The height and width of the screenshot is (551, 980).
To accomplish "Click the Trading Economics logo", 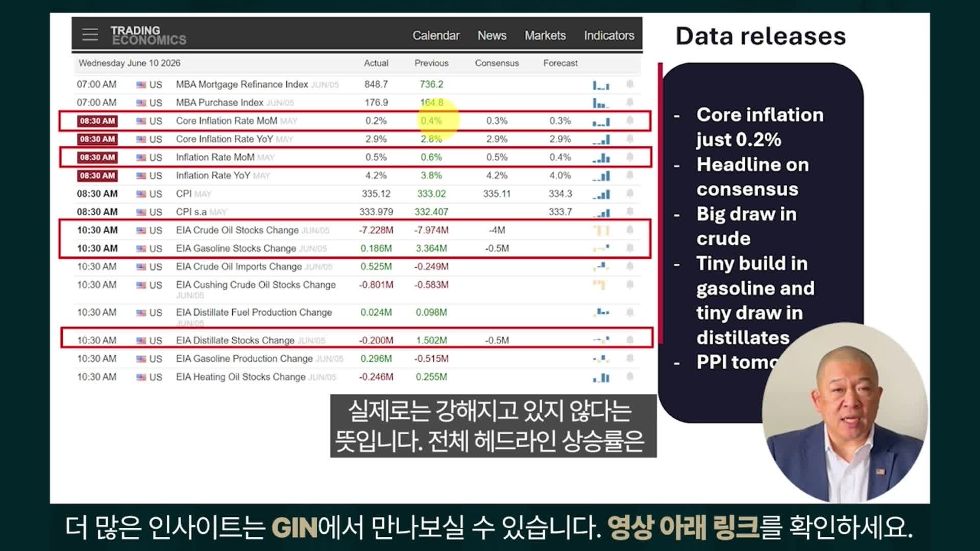I will [148, 35].
